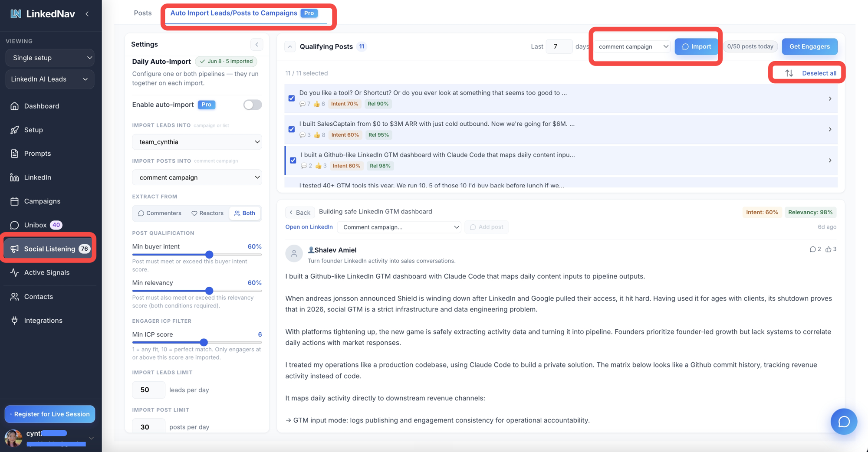Click the Campaigns calendar icon
868x452 pixels.
(15, 201)
